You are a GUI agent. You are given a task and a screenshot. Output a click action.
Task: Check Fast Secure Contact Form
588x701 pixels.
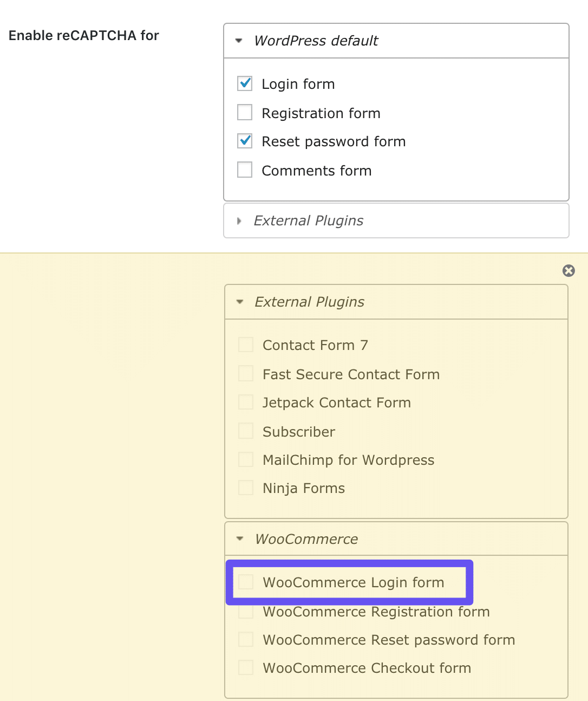click(x=245, y=373)
